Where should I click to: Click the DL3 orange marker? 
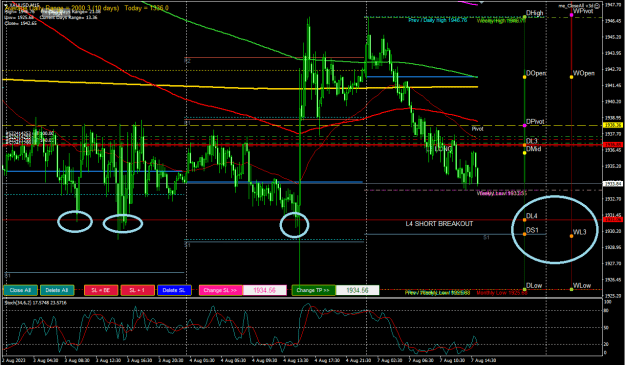pos(525,145)
